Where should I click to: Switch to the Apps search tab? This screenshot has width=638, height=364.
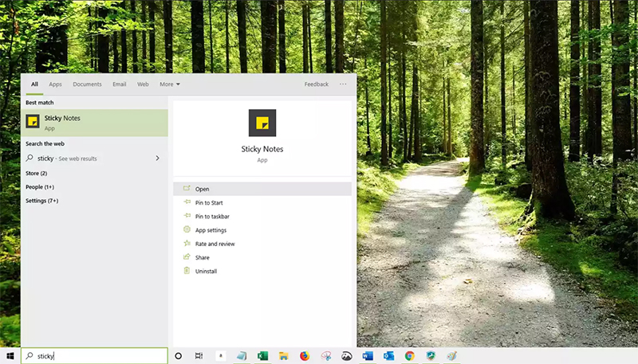pos(55,84)
